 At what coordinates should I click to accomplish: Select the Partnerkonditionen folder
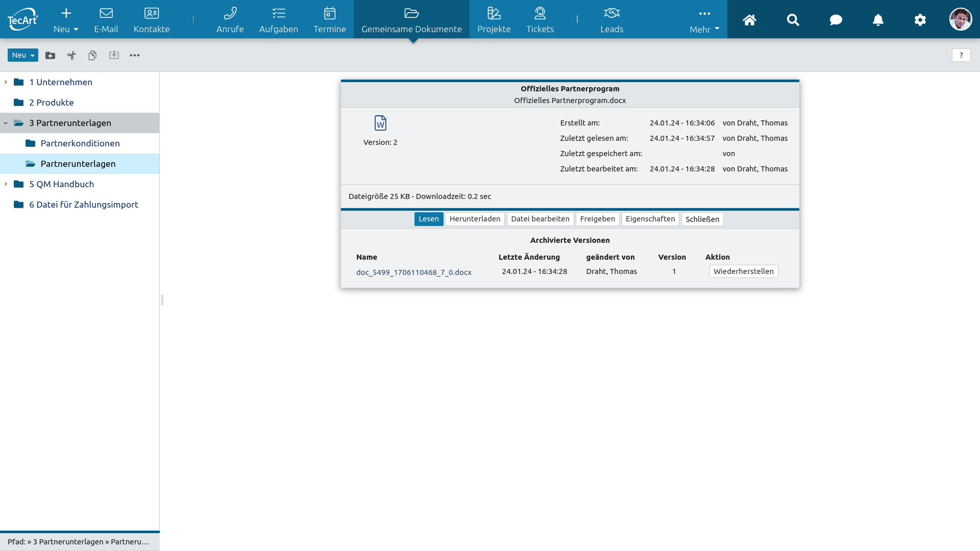[80, 143]
